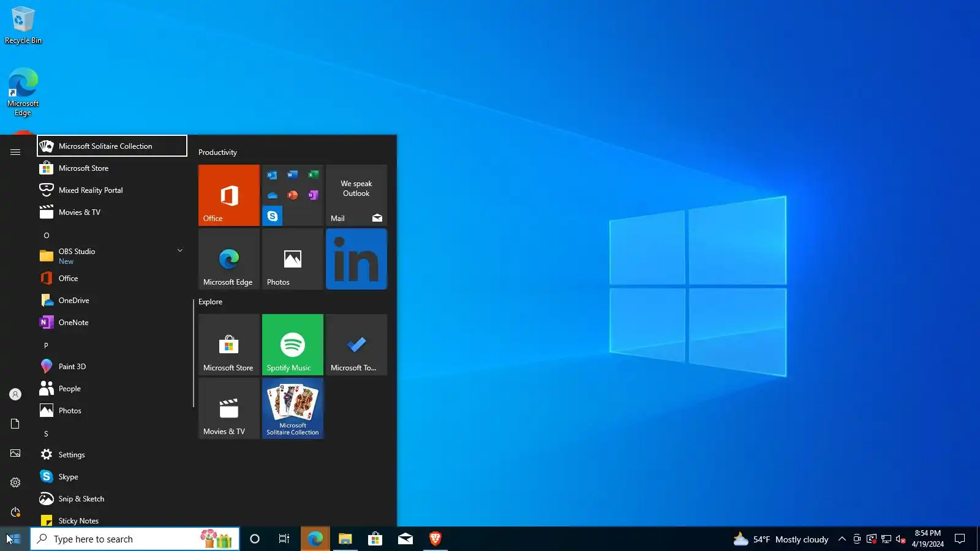Open Sticky Notes in the app list
The height and width of the screenshot is (551, 980).
(x=112, y=520)
